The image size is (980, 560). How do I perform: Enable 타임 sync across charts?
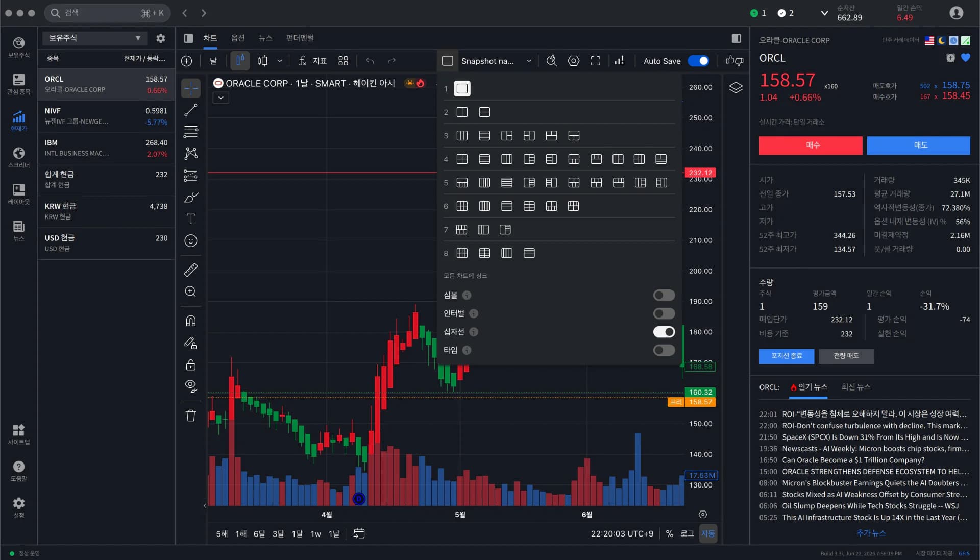(664, 350)
